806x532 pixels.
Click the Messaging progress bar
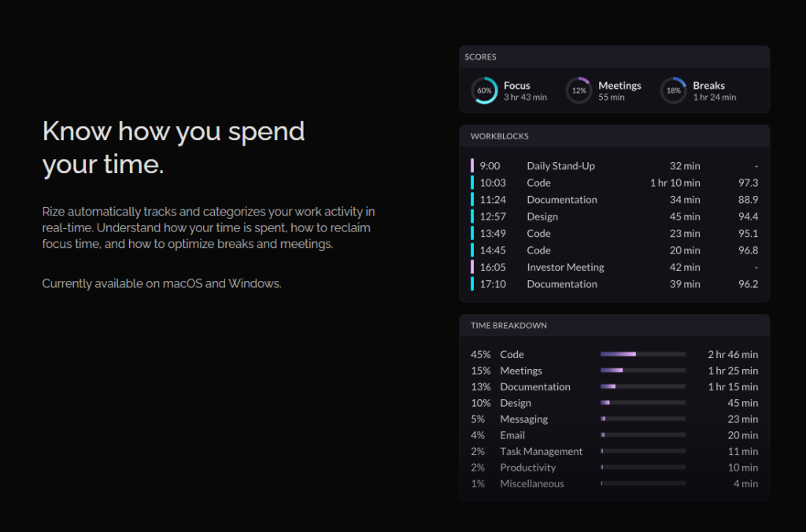[643, 419]
